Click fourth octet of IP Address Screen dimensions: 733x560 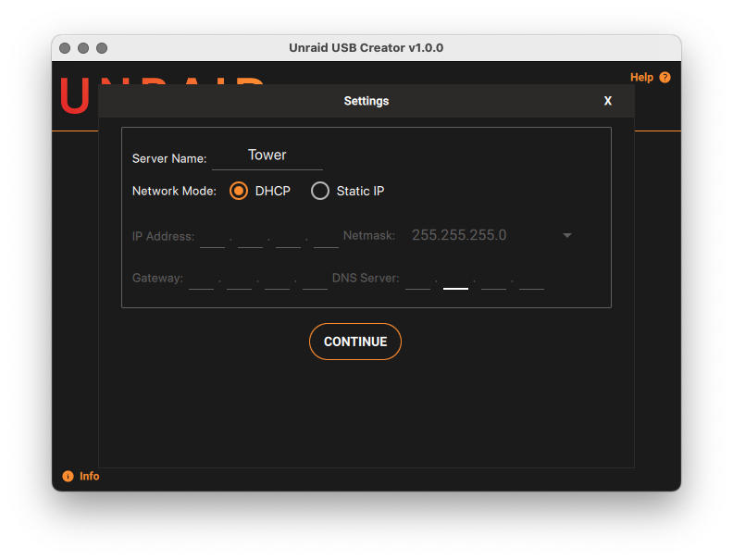[x=326, y=238]
